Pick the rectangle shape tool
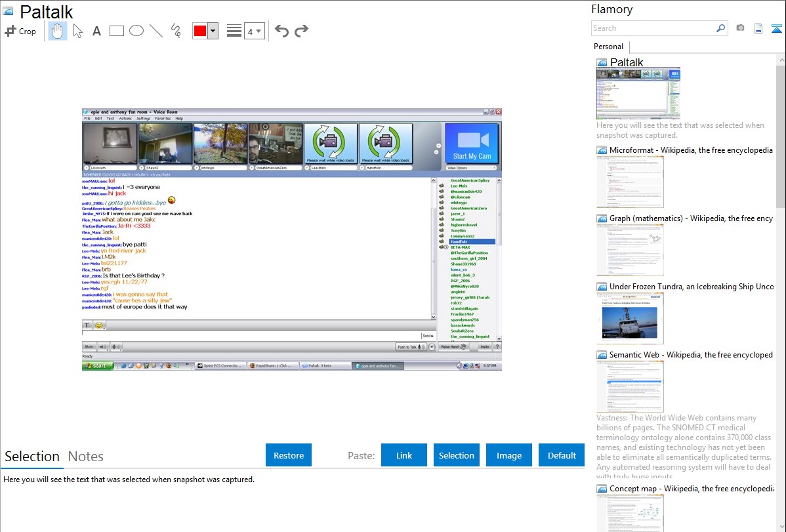The width and height of the screenshot is (786, 532). coord(116,31)
